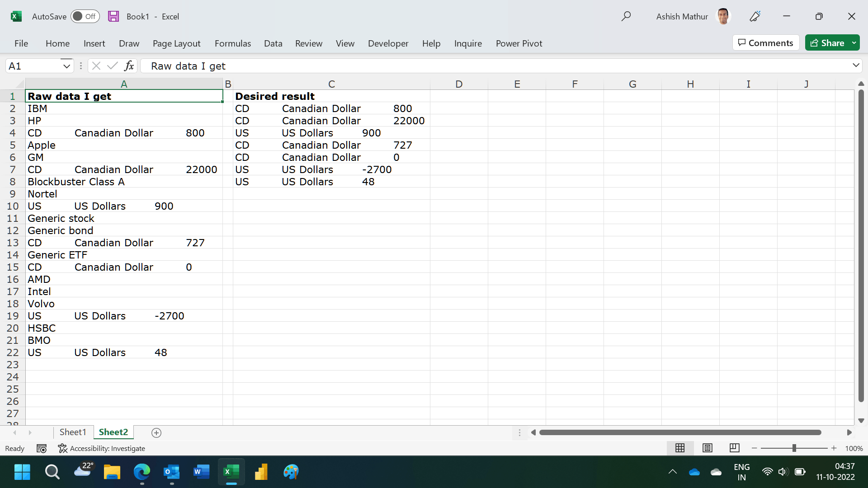Switch to Page Break Preview icon
This screenshot has height=488, width=868.
(734, 448)
